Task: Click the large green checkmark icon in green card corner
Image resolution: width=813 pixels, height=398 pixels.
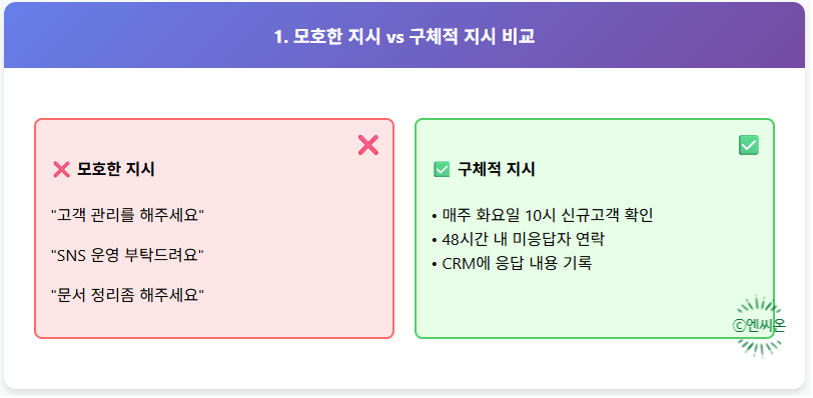Action: click(749, 145)
